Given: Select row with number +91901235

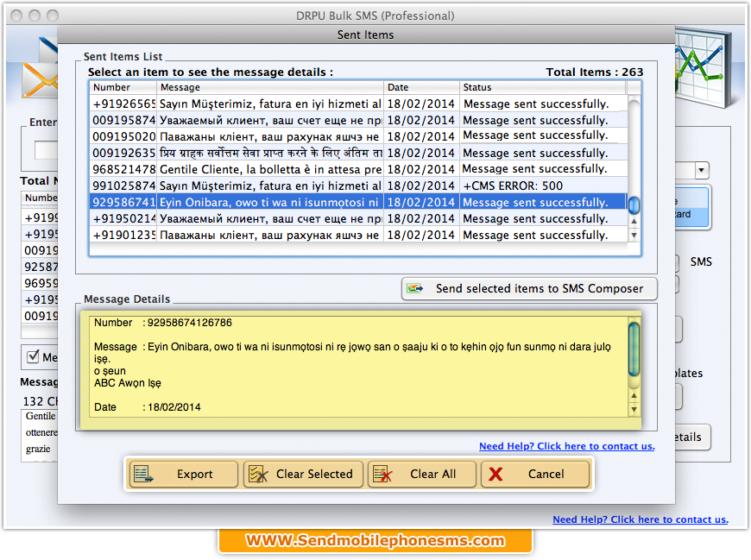Looking at the screenshot, I should [358, 235].
